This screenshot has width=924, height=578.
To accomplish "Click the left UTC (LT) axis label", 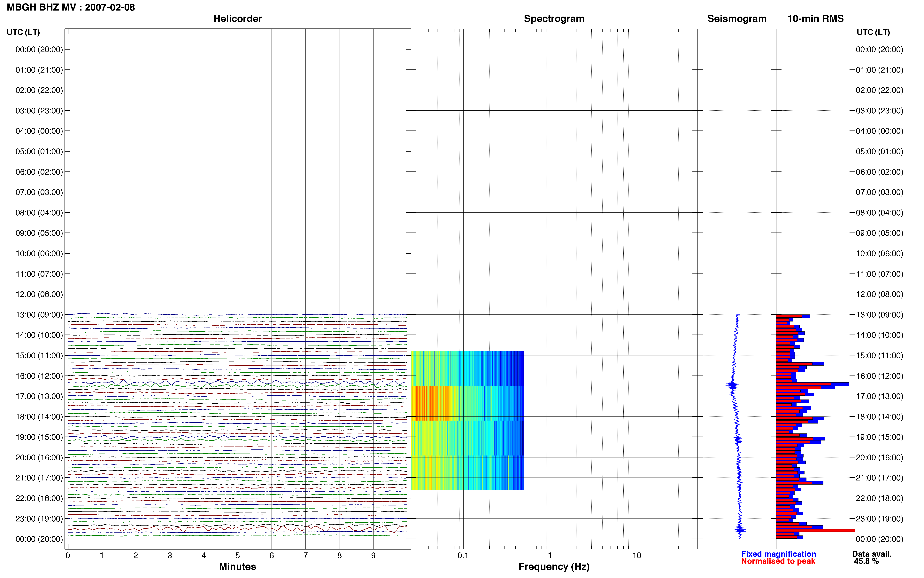I will tap(23, 32).
